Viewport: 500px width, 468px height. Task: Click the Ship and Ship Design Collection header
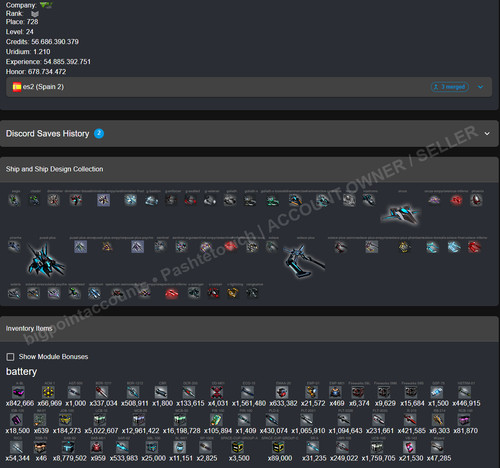tap(249, 169)
